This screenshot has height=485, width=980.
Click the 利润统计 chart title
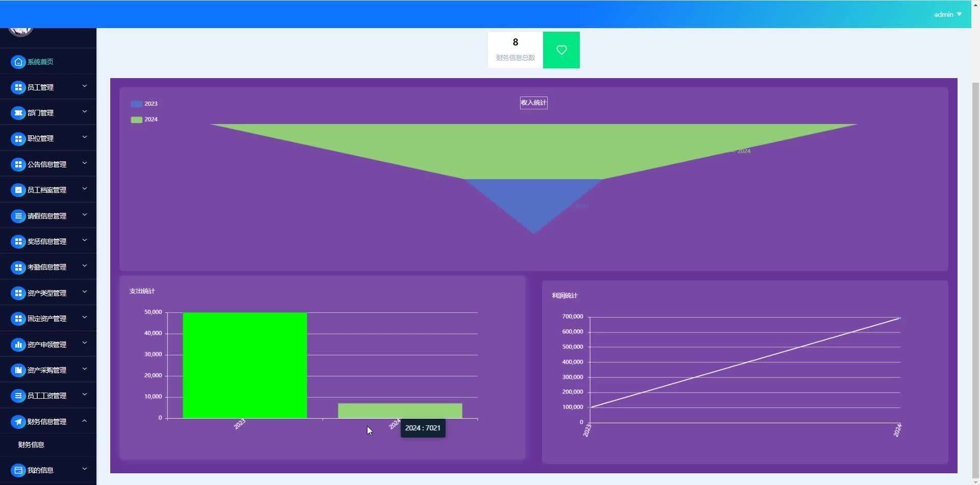point(565,296)
